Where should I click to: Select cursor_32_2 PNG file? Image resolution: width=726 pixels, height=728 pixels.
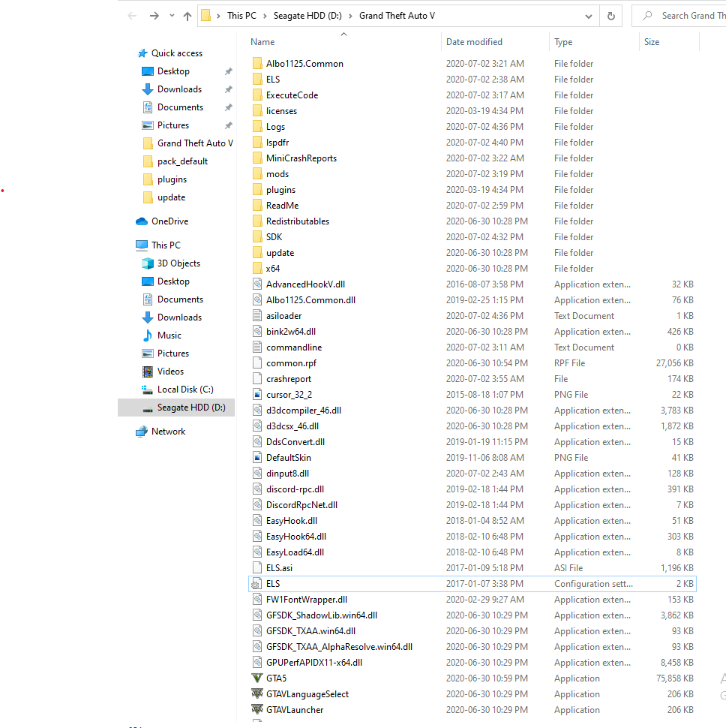[289, 395]
